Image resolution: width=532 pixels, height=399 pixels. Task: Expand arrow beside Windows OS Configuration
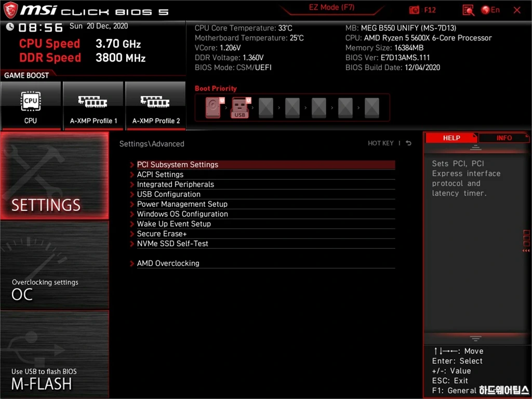(132, 214)
